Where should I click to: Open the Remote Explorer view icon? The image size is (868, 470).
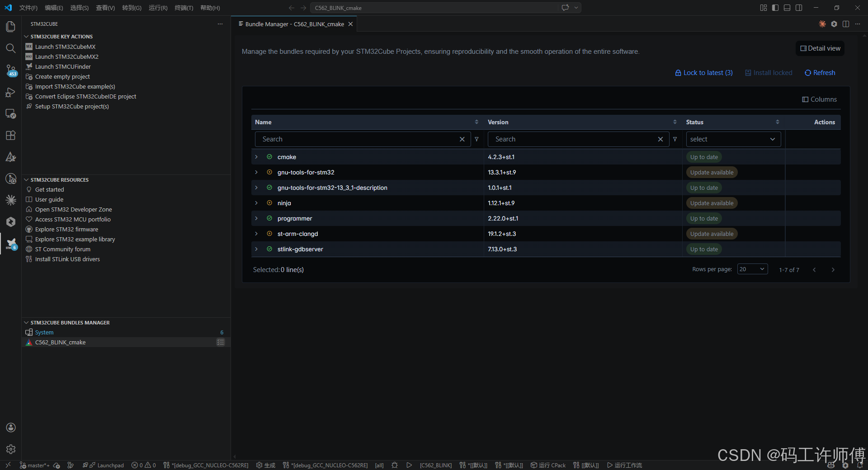(x=10, y=114)
